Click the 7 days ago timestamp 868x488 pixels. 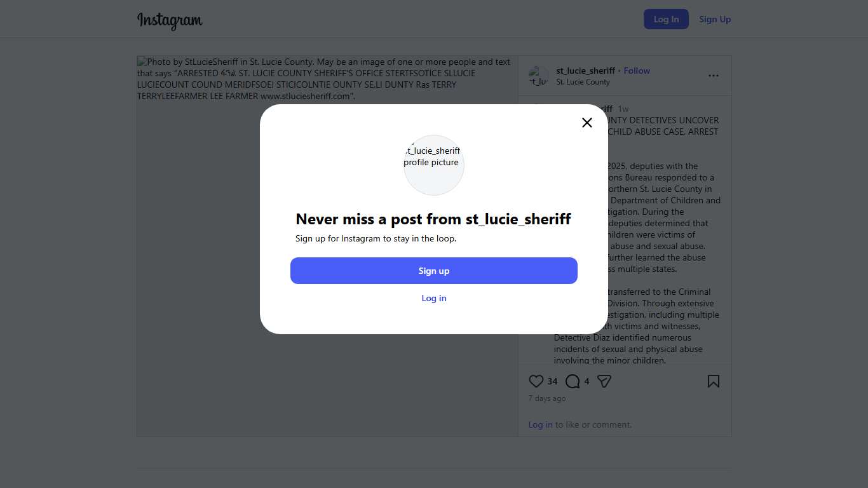(x=547, y=398)
